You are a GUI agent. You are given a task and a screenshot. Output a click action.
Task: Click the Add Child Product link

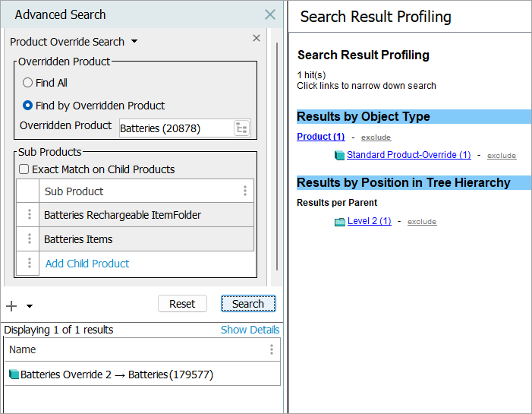point(87,264)
